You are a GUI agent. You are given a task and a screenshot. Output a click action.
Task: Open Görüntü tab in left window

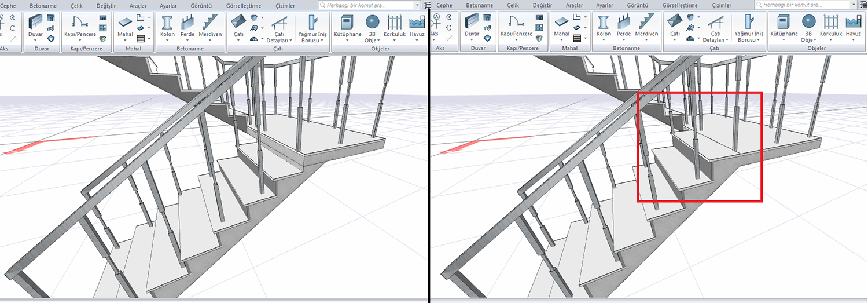(201, 5)
